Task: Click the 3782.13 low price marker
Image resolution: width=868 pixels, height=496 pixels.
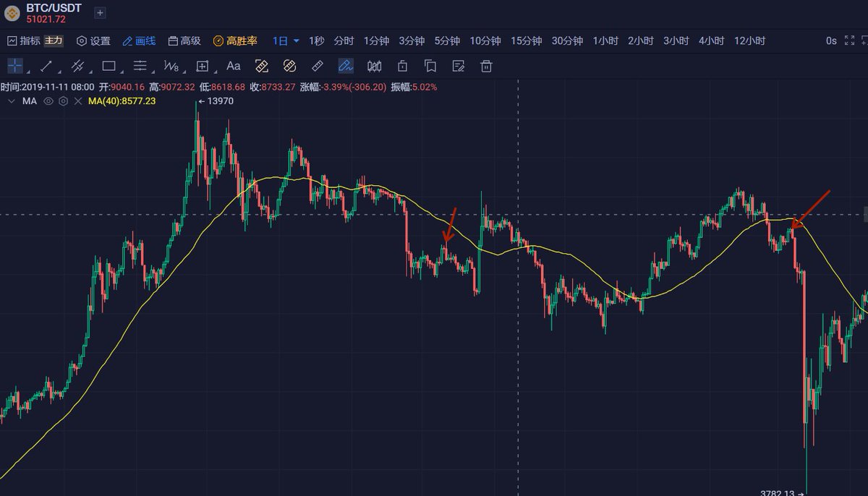Action: coord(778,493)
